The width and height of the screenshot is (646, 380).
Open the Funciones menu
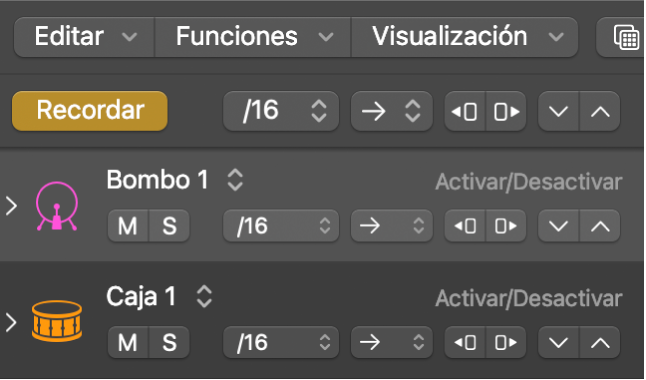pyautogui.click(x=253, y=37)
